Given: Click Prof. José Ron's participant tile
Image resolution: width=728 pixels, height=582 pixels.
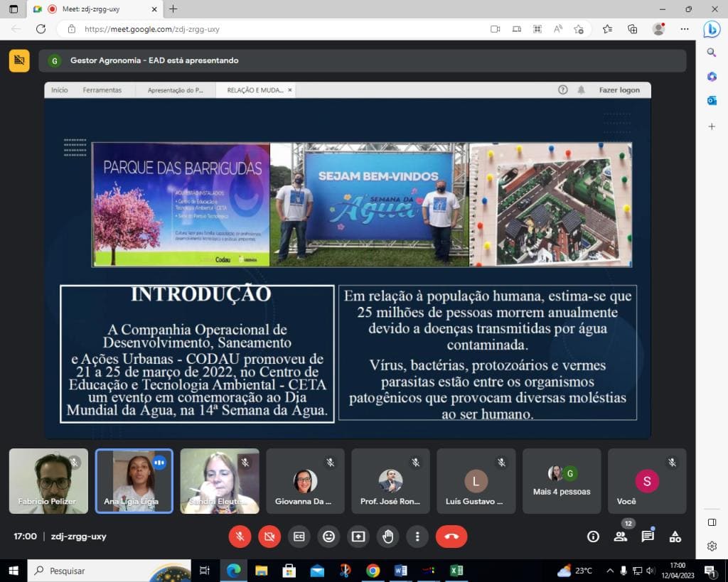Looking at the screenshot, I should tap(390, 481).
